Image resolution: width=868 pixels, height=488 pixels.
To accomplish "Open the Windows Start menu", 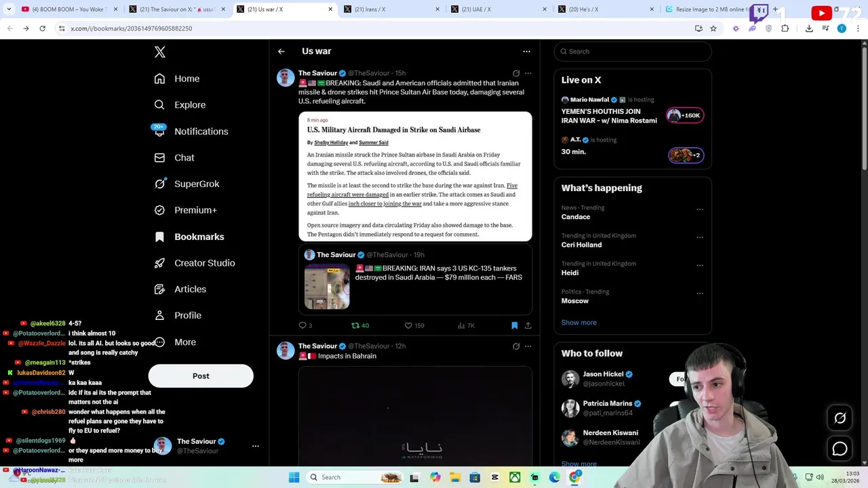I will tap(294, 478).
